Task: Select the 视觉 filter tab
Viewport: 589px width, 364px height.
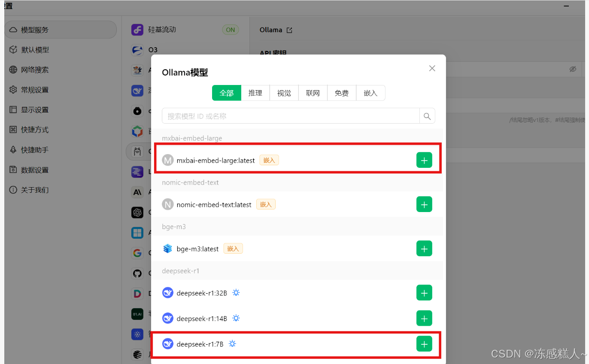Action: pyautogui.click(x=284, y=93)
